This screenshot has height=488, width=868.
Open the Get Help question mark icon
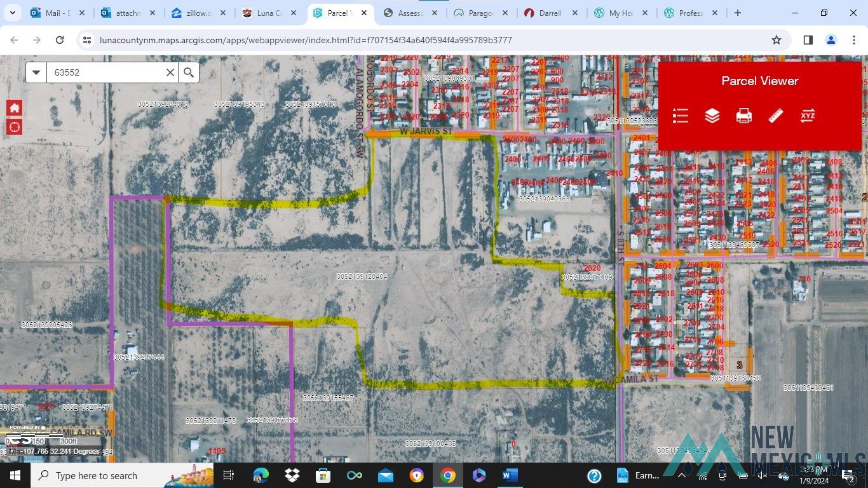pyautogui.click(x=594, y=476)
